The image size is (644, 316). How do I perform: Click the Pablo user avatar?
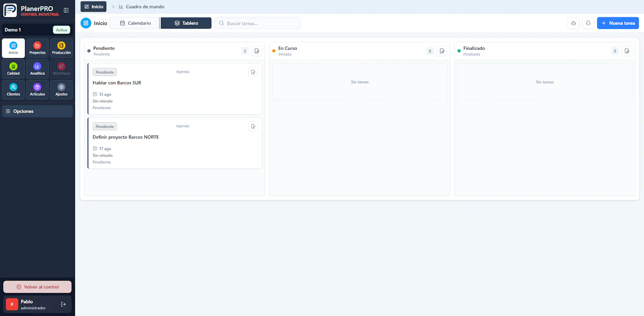pos(12,304)
